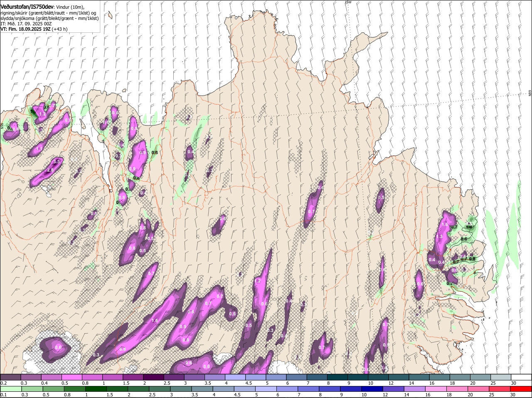This screenshot has width=532, height=398.
Task: Click the 3.3 precipitation value on the map
Action: coord(57,162)
